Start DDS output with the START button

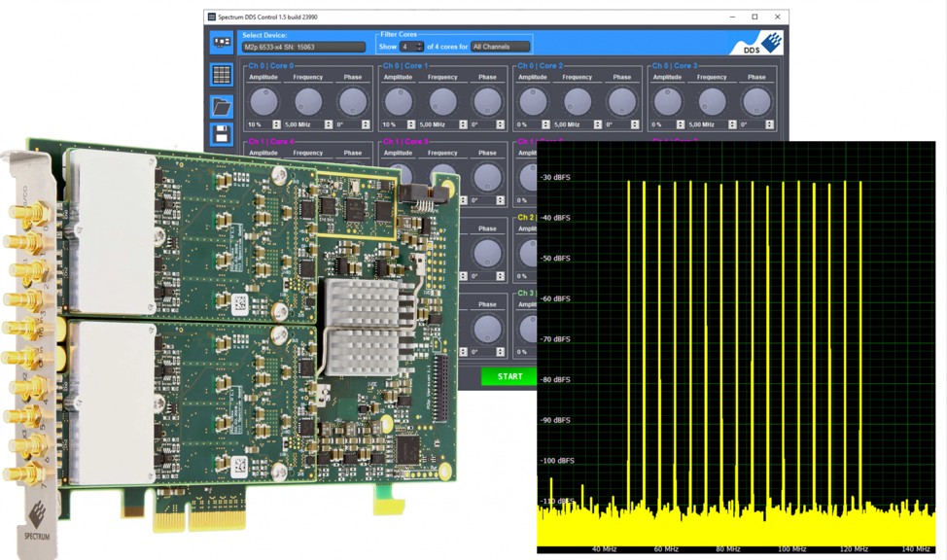coord(509,376)
